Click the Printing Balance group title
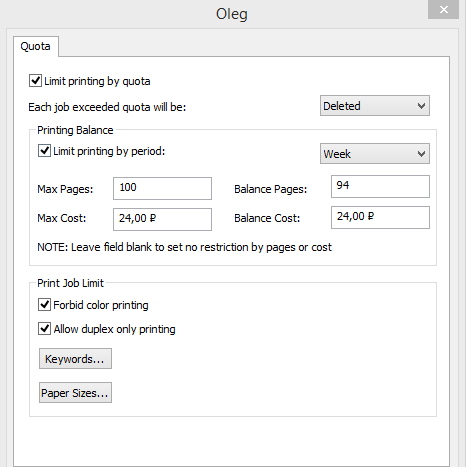The width and height of the screenshot is (466, 467). pyautogui.click(x=75, y=130)
